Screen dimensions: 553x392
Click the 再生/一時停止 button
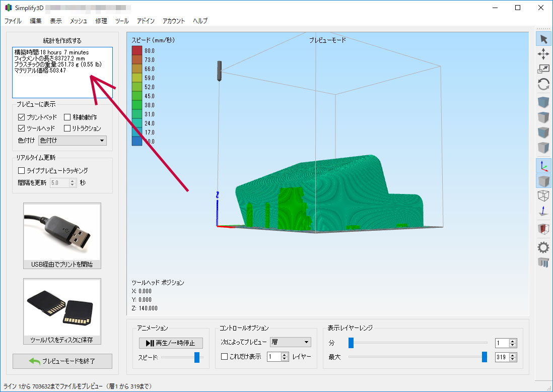171,343
